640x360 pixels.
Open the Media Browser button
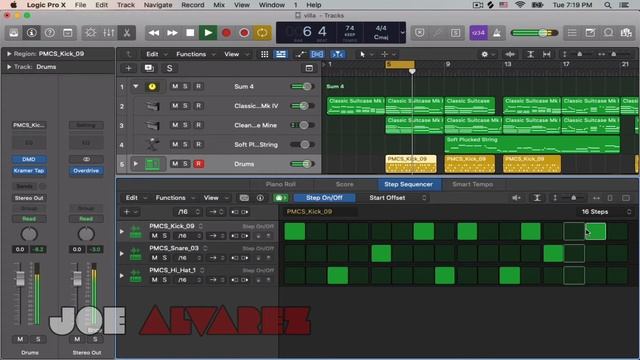(626, 33)
